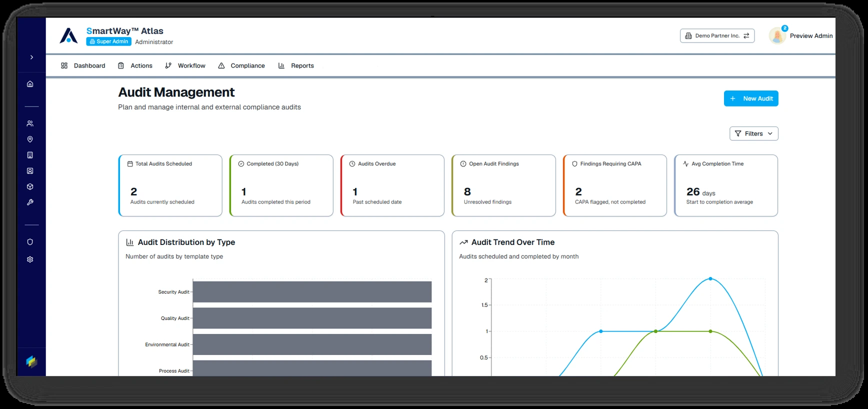Expand the Filters dropdown
Image resolution: width=868 pixels, height=409 pixels.
click(x=753, y=133)
